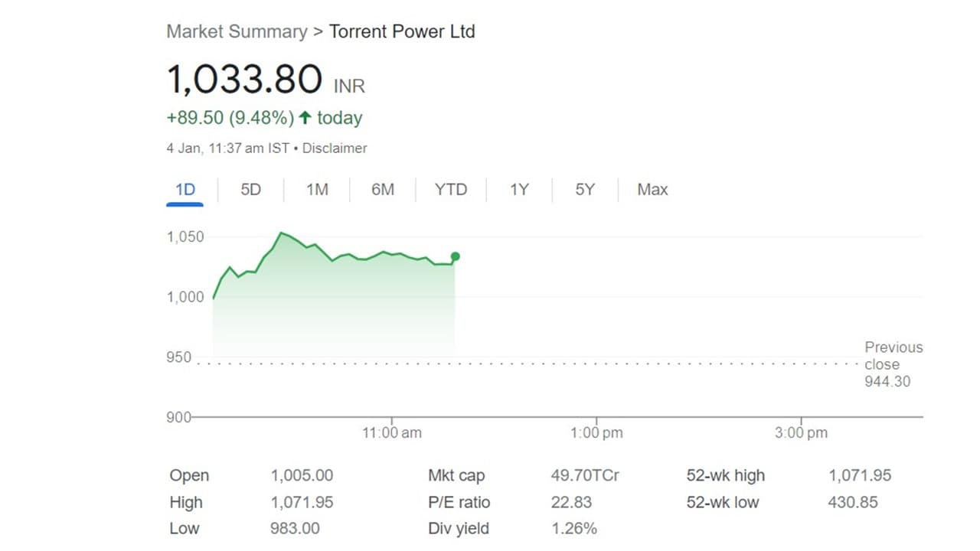Click the 11:00 am axis label

392,433
